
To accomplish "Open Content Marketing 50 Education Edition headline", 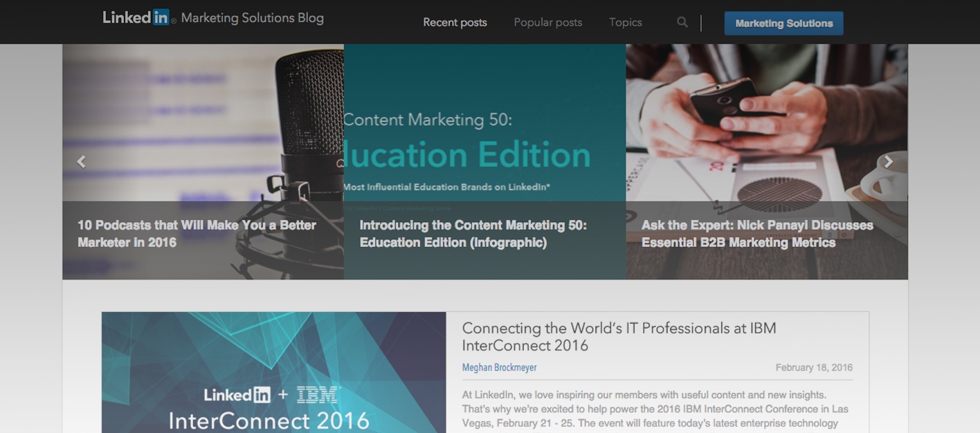I will (473, 234).
